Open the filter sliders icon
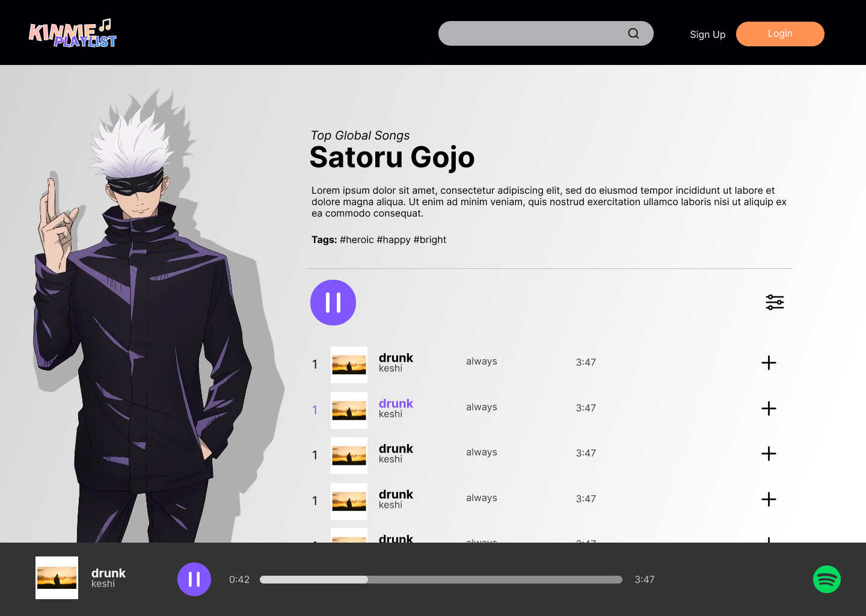The image size is (866, 616). click(x=775, y=302)
